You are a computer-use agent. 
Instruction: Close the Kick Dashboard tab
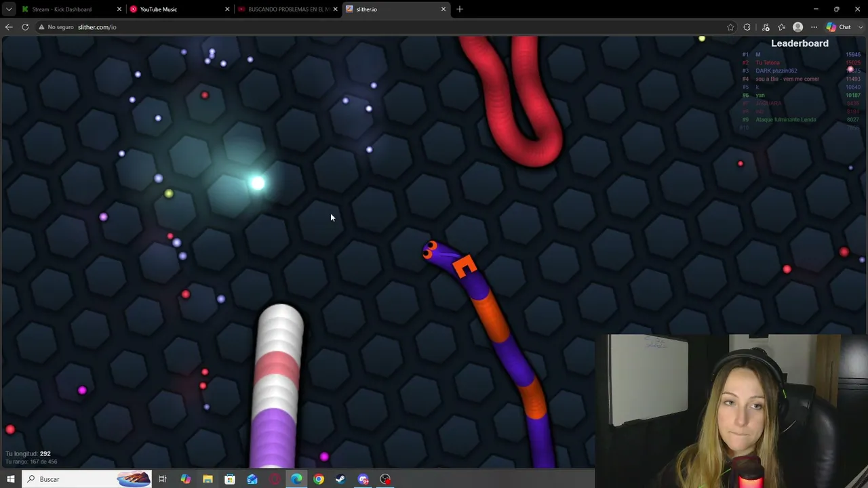(119, 9)
